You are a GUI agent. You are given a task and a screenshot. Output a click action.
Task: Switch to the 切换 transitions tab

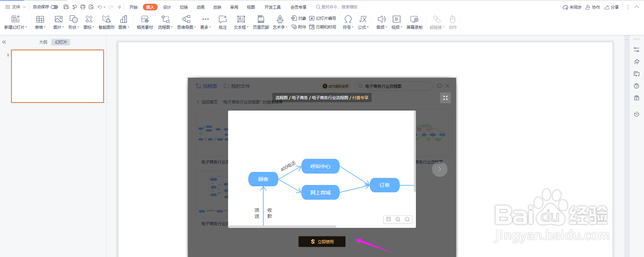click(184, 7)
